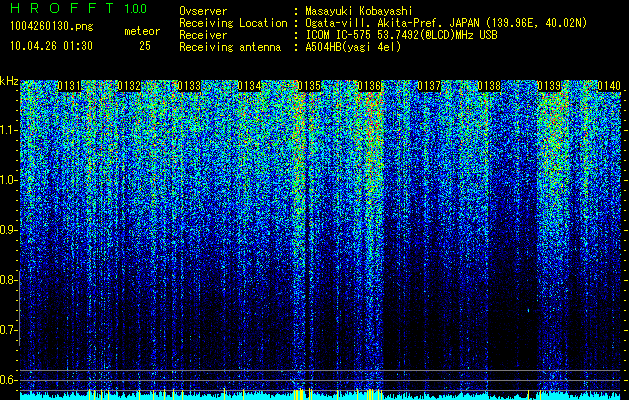
Task: Click the Receiver label
Action: tap(203, 35)
